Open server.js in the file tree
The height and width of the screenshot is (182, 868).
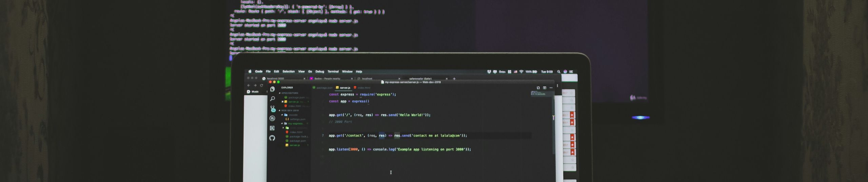pyautogui.click(x=295, y=145)
